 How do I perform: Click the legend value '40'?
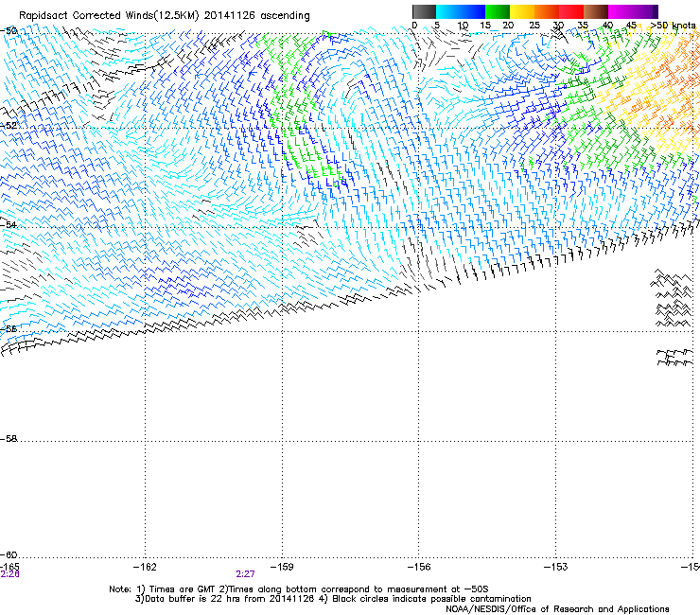[607, 26]
